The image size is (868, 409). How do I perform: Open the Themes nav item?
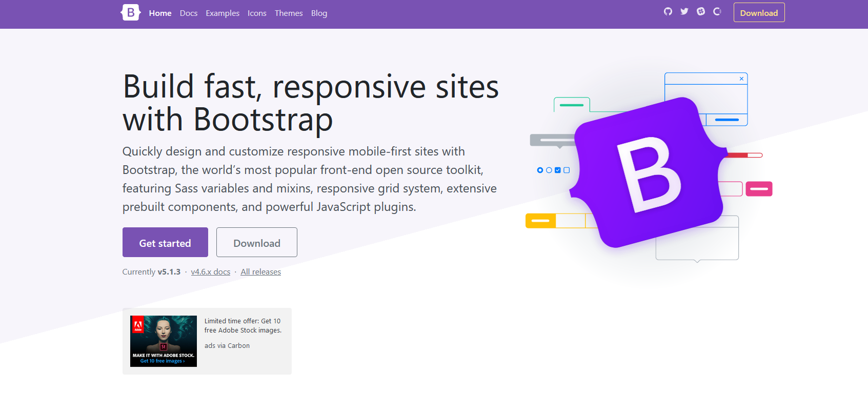point(289,13)
